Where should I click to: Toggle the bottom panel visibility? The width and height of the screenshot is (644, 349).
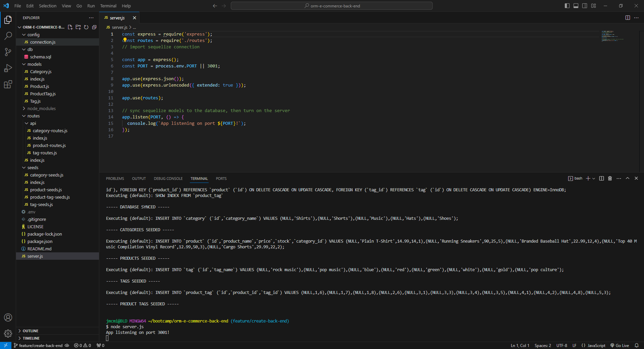(x=576, y=6)
